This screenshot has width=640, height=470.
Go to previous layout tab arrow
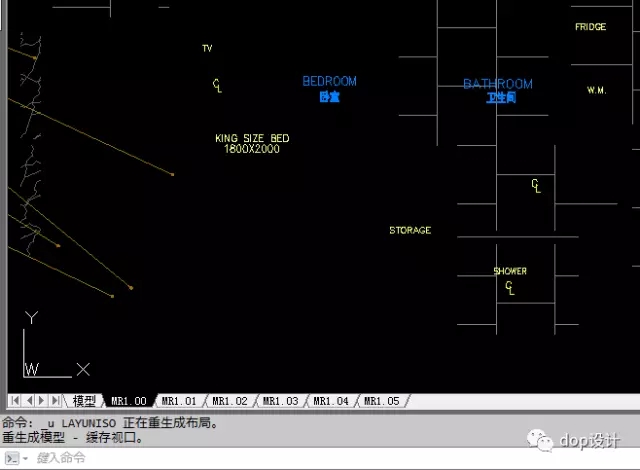tap(29, 400)
